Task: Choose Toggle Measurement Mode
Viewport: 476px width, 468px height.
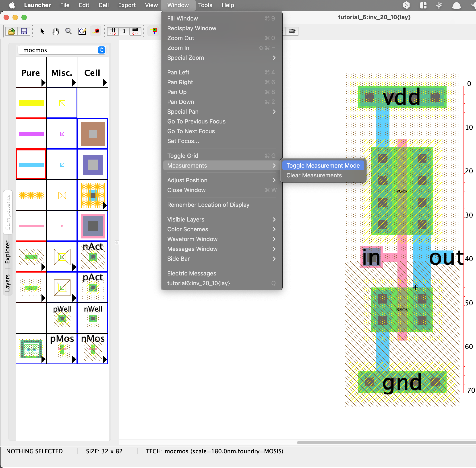Action: pyautogui.click(x=323, y=165)
